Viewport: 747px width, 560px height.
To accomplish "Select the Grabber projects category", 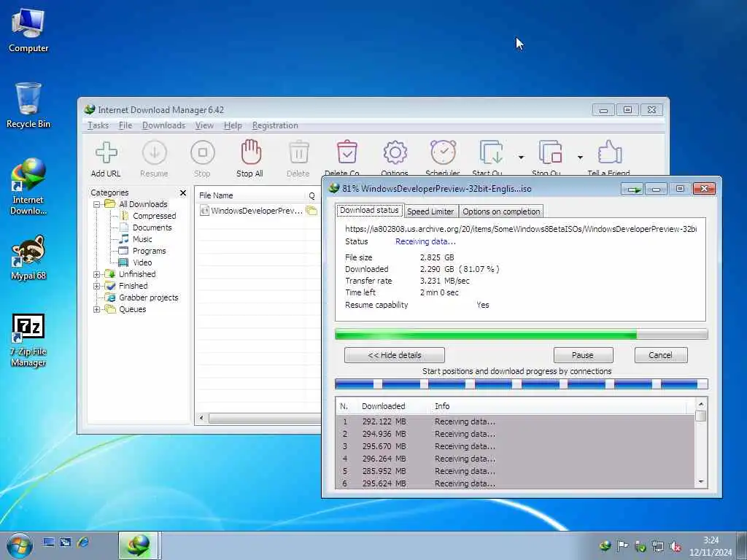I will 148,297.
